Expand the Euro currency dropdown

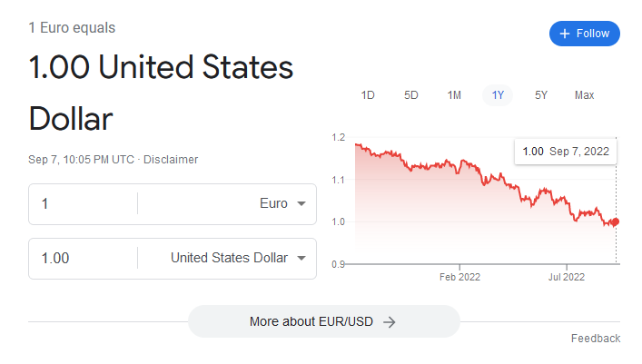pyautogui.click(x=301, y=204)
